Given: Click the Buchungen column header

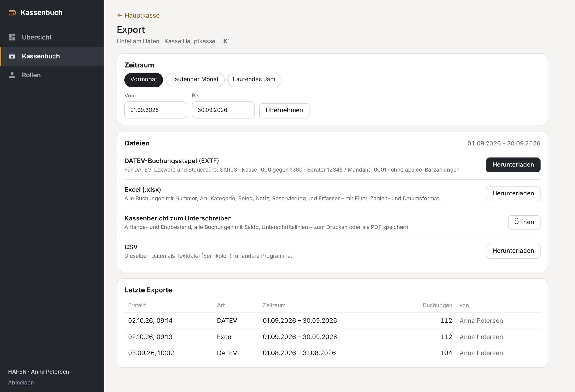Looking at the screenshot, I should [x=437, y=305].
